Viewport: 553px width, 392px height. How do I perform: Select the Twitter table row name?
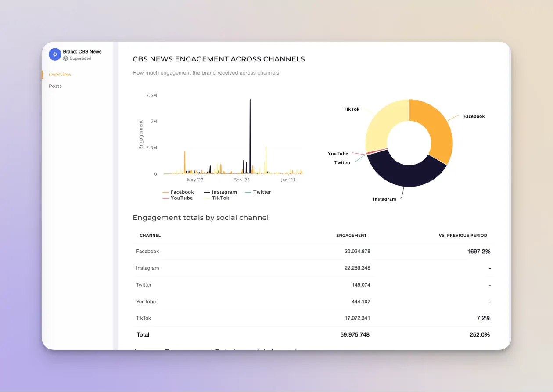pyautogui.click(x=144, y=285)
